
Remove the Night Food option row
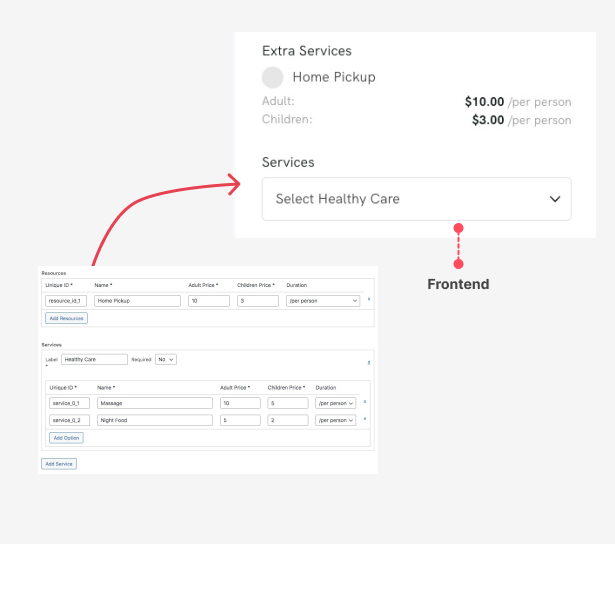tap(365, 419)
